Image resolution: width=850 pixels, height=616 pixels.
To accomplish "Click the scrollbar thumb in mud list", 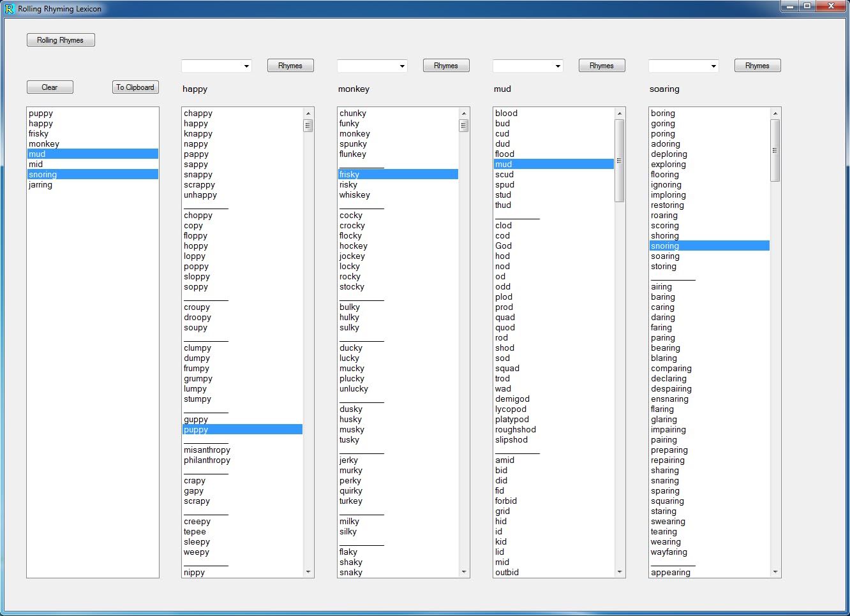I will click(619, 161).
